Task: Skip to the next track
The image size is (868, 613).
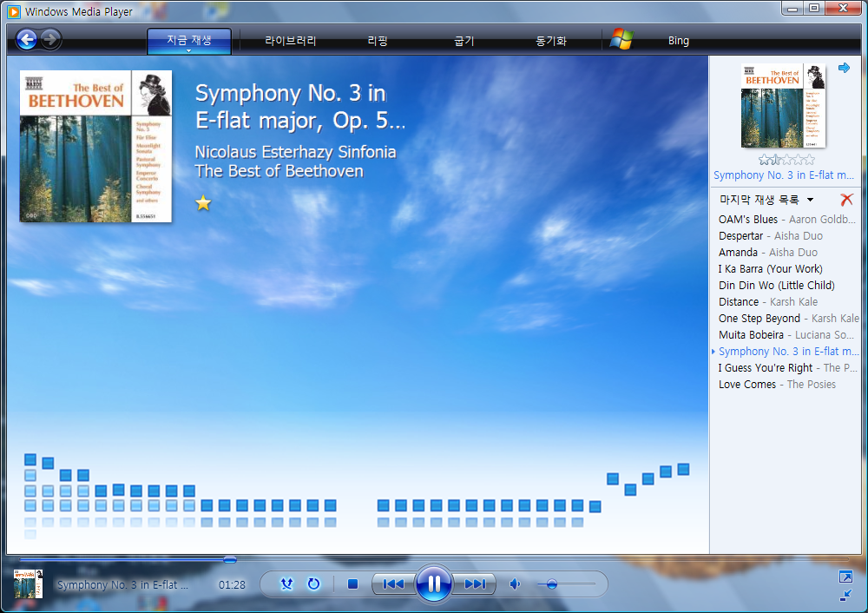Action: point(474,583)
